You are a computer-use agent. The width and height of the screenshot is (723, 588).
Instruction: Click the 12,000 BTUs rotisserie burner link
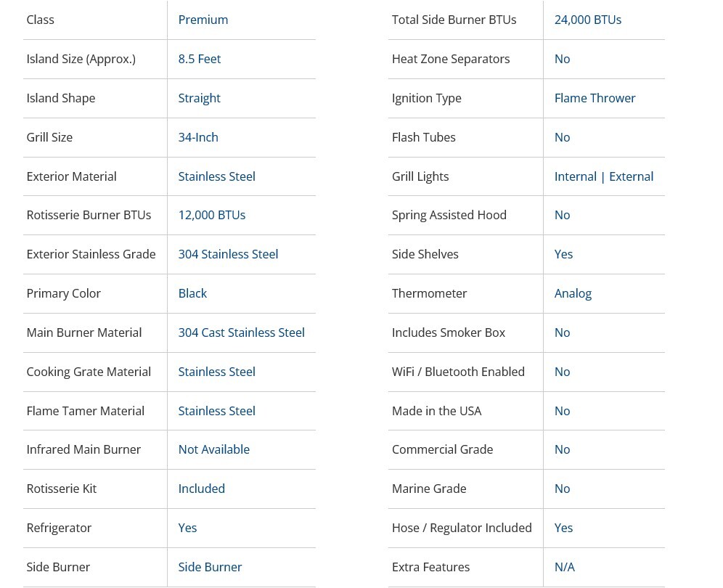tap(211, 215)
